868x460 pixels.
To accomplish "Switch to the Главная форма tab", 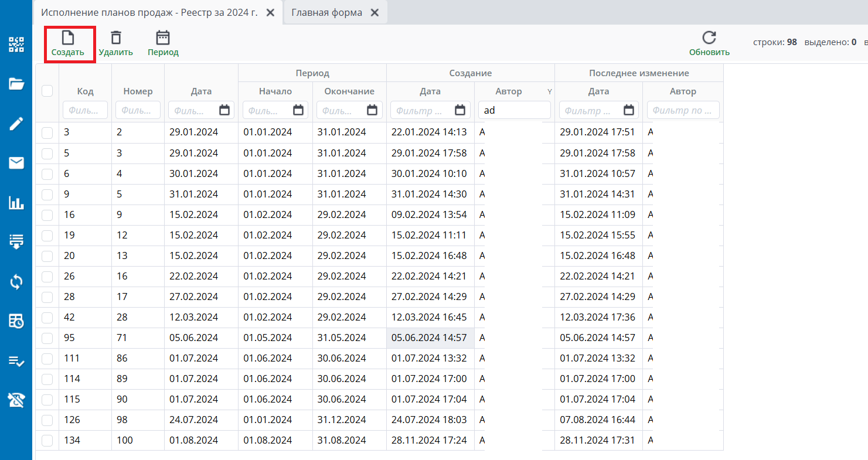I will click(326, 12).
